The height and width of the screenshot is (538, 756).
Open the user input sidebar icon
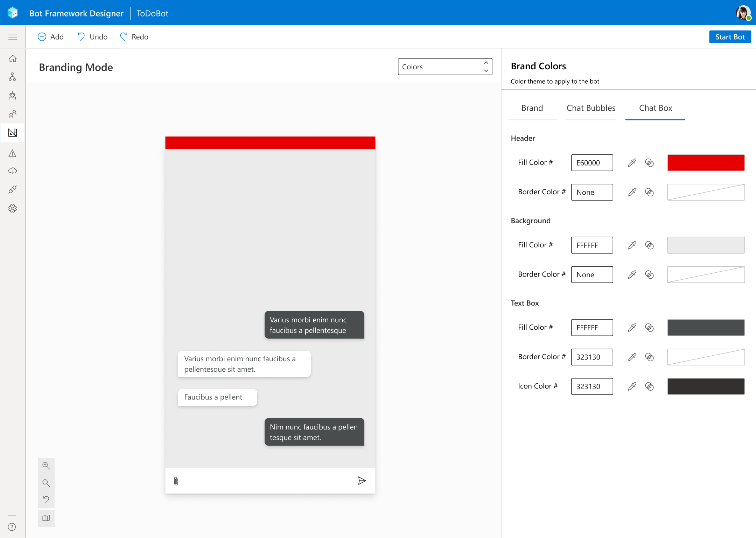tap(13, 114)
